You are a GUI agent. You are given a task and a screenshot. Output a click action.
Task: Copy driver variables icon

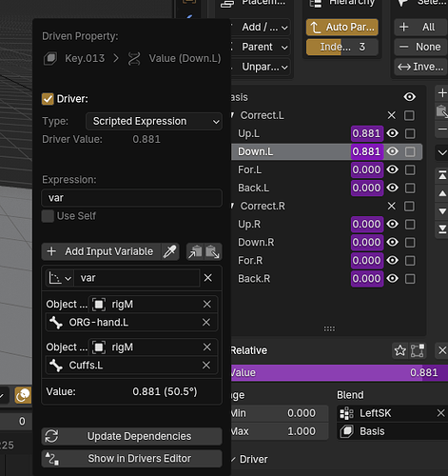coord(195,252)
